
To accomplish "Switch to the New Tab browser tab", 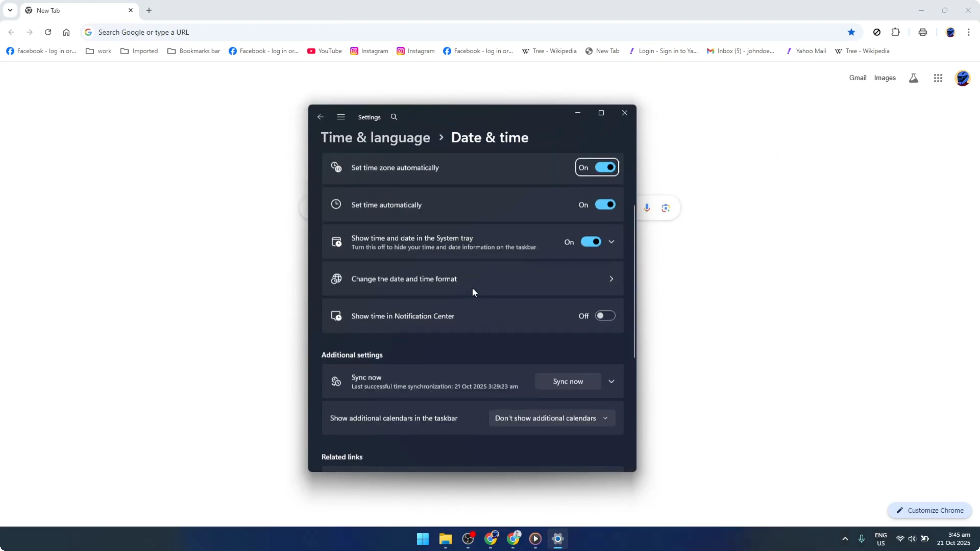I will (68, 10).
